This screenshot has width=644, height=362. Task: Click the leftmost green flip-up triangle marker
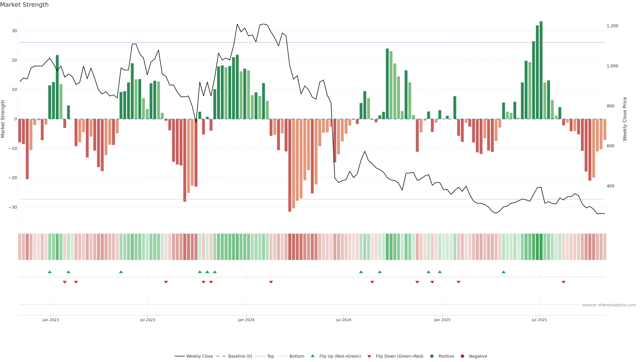(x=50, y=272)
